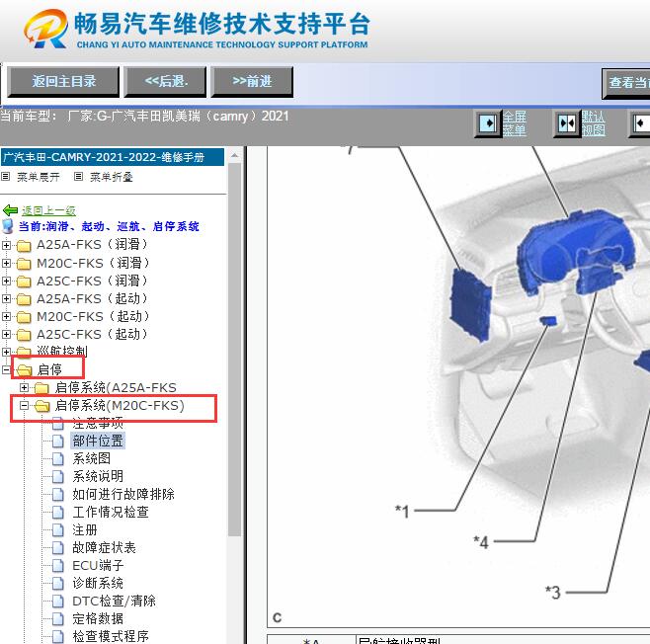Open the 注册 page
650x644 pixels.
pos(85,529)
